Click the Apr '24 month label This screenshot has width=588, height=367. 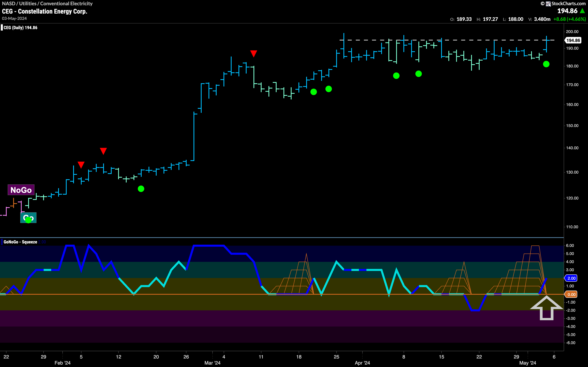coord(362,363)
